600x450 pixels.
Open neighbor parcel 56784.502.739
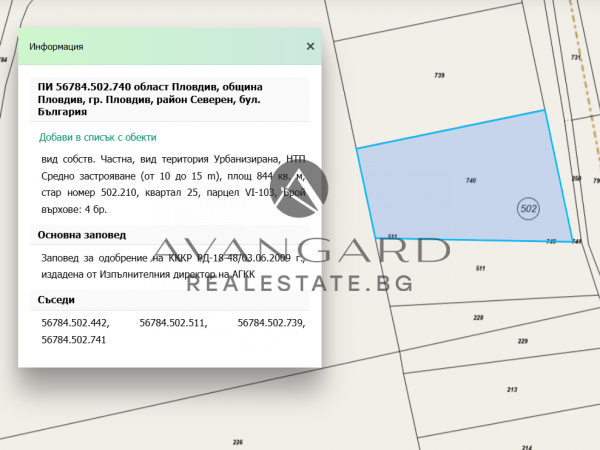coord(271,323)
